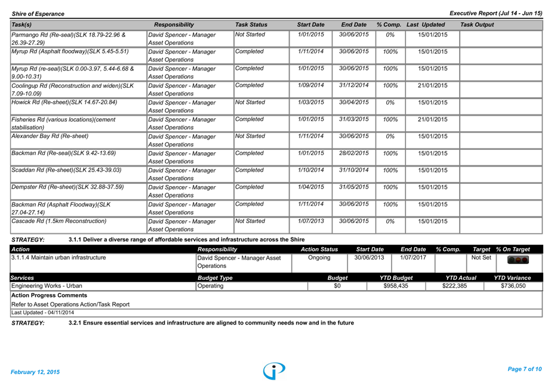Click the traffic light On Target indicator

tap(518, 260)
